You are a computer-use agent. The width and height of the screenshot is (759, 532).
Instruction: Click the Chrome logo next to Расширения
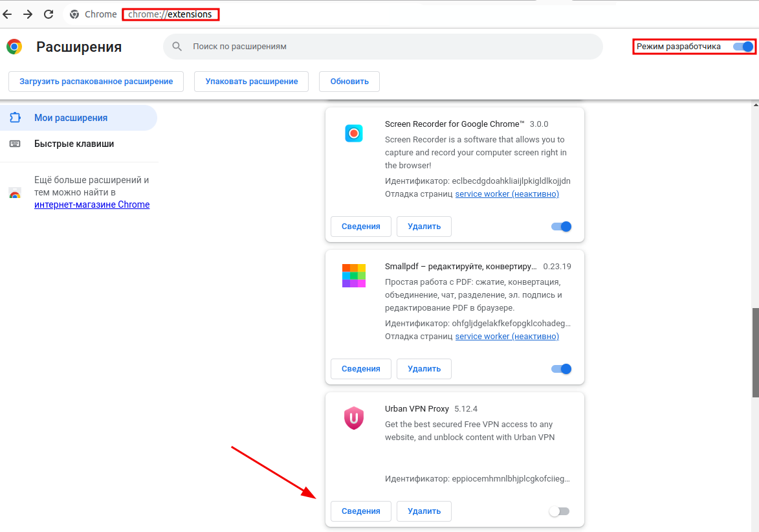14,47
